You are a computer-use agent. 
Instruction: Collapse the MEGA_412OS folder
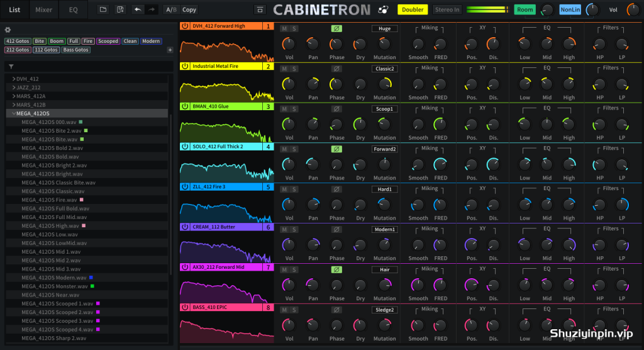pyautogui.click(x=14, y=113)
